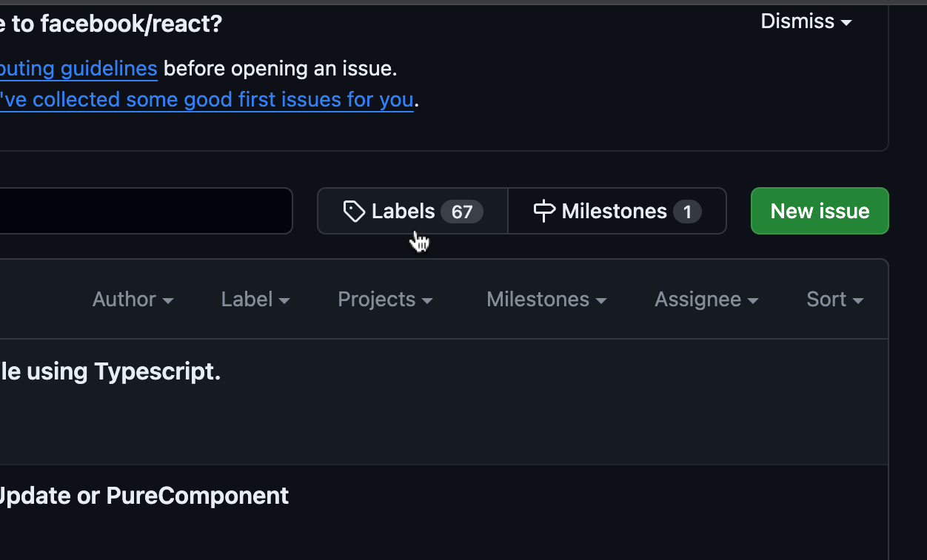The height and width of the screenshot is (560, 927).
Task: Select the PureComponent issue title
Action: coord(144,496)
